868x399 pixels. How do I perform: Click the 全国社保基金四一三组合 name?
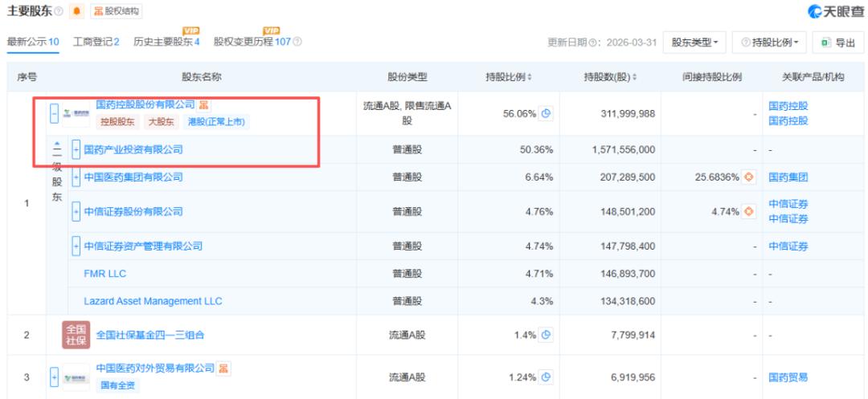(150, 335)
